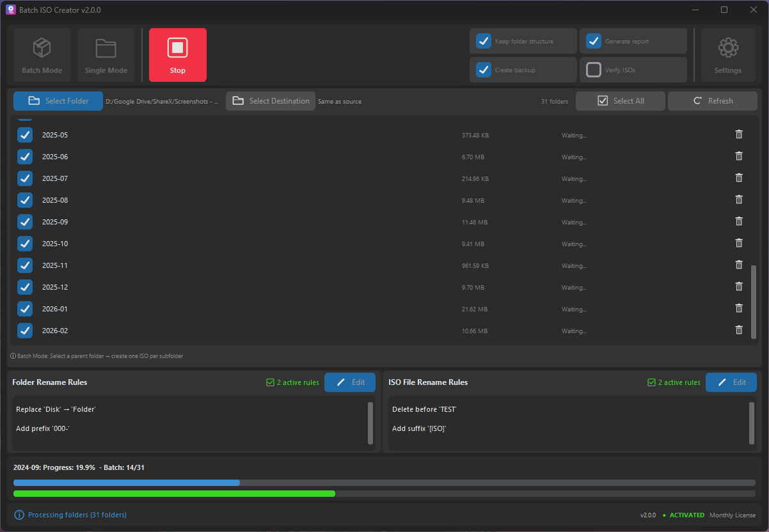The width and height of the screenshot is (769, 532).
Task: Edit the ISO File Rename Rules
Action: (731, 382)
